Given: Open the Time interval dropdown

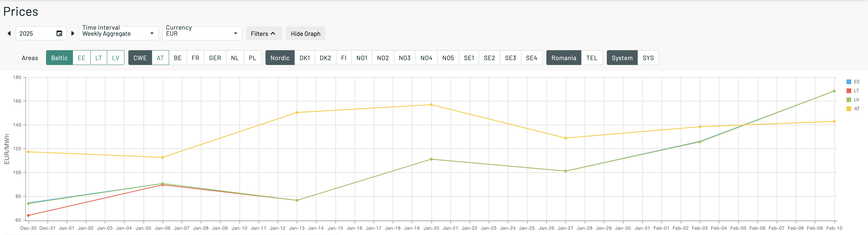Looking at the screenshot, I should (x=118, y=33).
